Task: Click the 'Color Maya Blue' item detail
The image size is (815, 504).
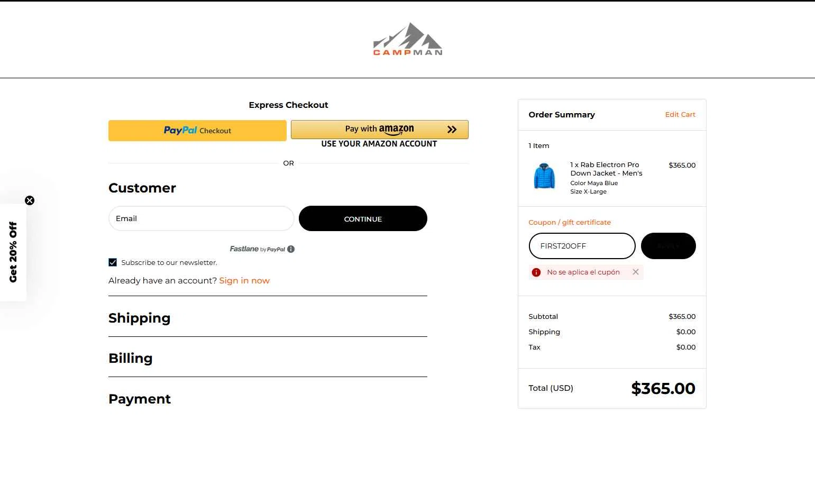Action: [x=594, y=183]
